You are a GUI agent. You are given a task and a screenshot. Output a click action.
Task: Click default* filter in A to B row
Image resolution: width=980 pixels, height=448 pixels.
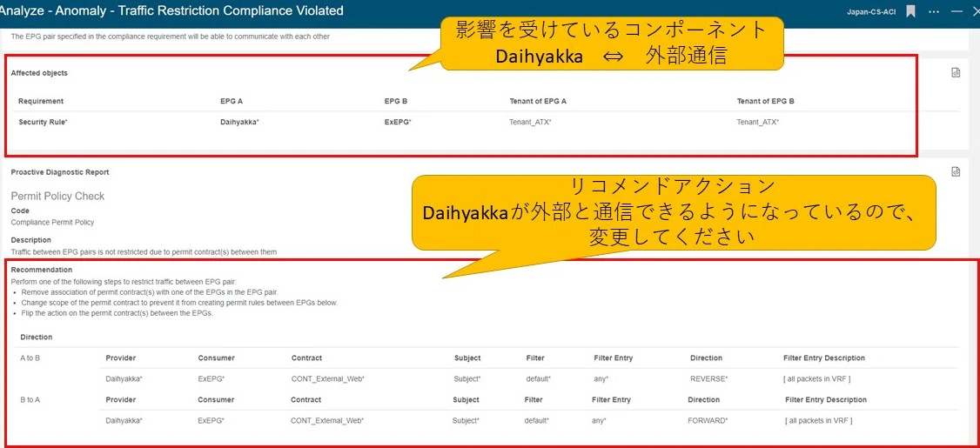tap(538, 378)
